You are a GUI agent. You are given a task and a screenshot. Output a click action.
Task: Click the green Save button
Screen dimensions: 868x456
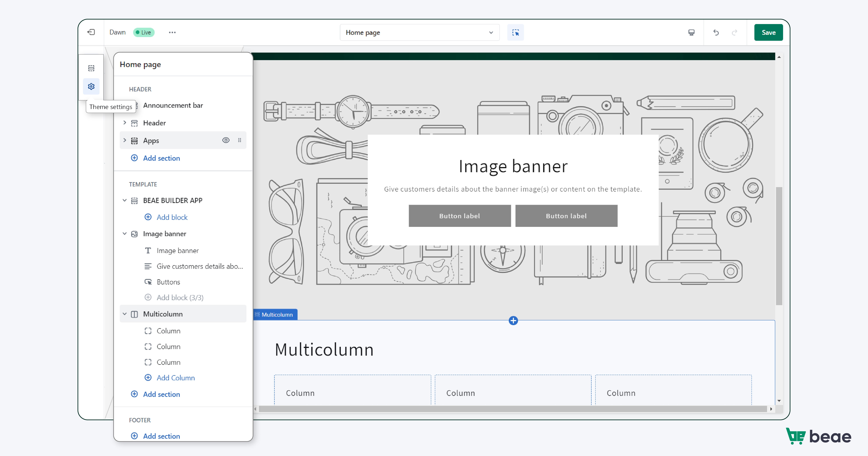[768, 32]
